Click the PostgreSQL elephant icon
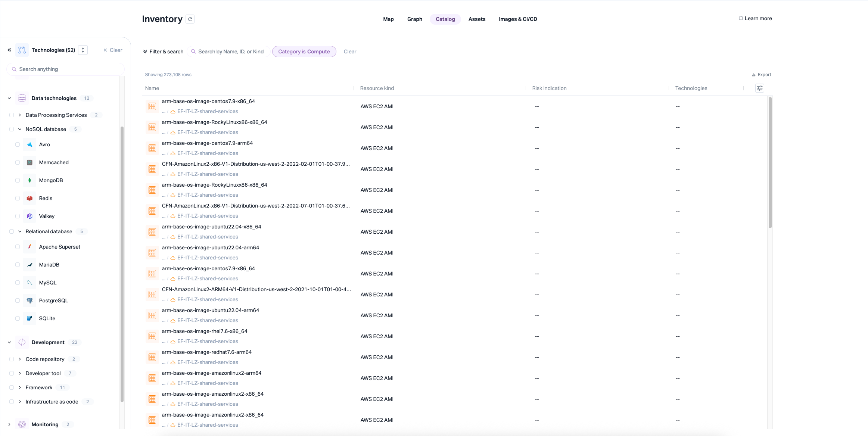Screen dimensions: 868x436 29,300
